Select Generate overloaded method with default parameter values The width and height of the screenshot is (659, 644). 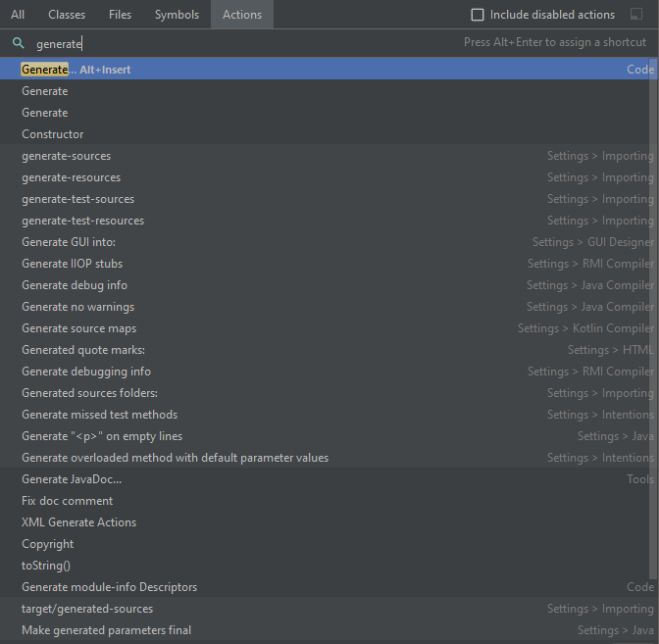coord(329,458)
